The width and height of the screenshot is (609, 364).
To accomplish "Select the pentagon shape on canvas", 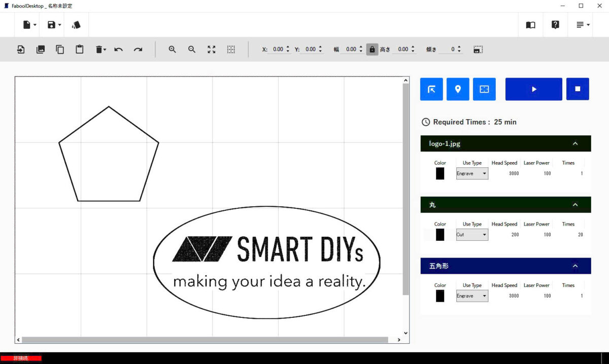I will coord(109,154).
